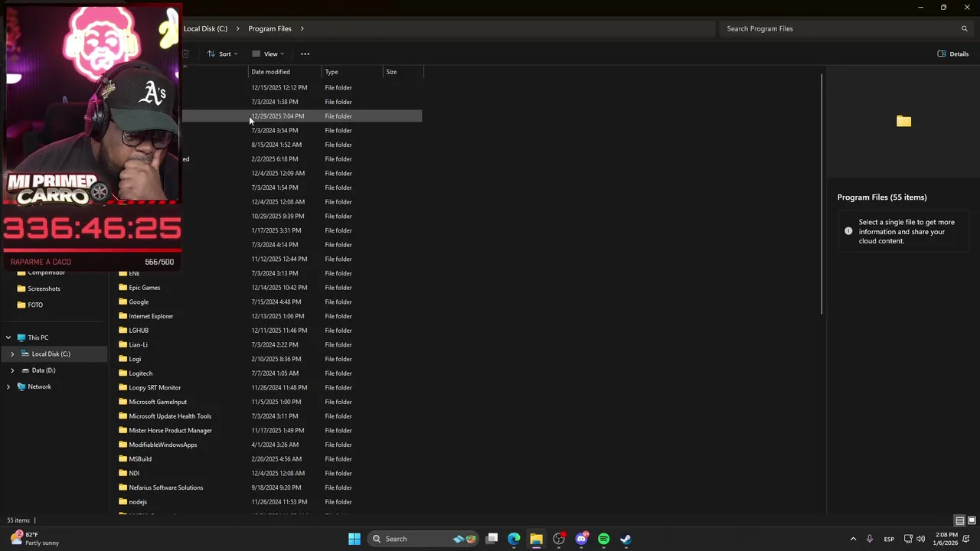
Task: Open the Sort dropdown in the toolbar
Action: point(222,54)
